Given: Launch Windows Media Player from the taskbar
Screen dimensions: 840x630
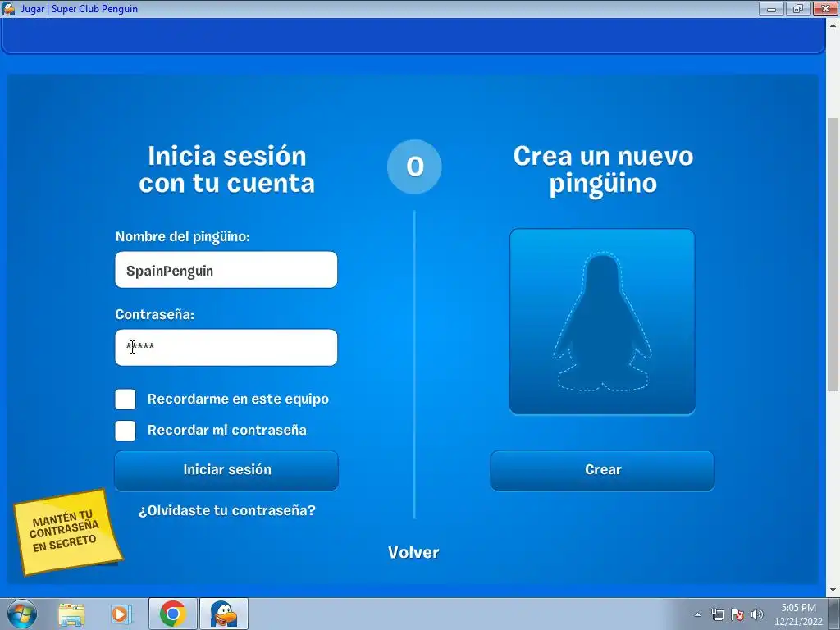Looking at the screenshot, I should pos(121,614).
